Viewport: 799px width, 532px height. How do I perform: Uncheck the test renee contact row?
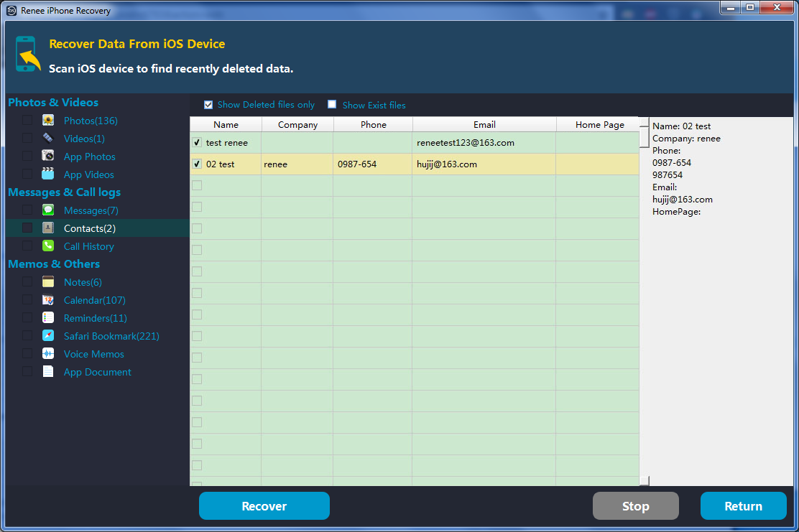197,143
